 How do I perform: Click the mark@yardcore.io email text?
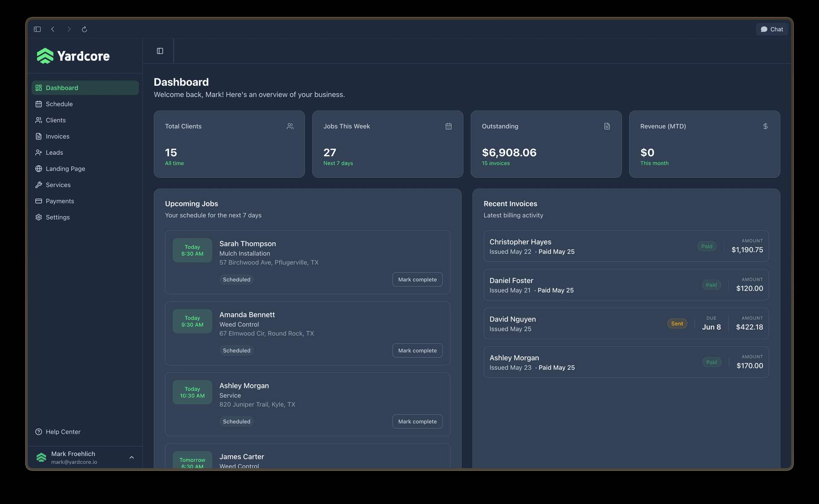click(74, 462)
